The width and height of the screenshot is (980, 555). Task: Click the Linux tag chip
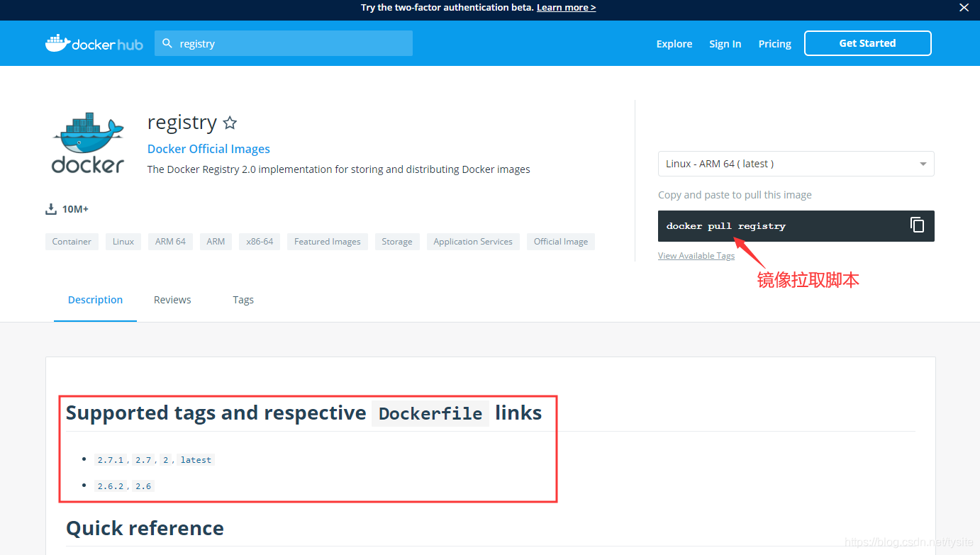pyautogui.click(x=123, y=242)
